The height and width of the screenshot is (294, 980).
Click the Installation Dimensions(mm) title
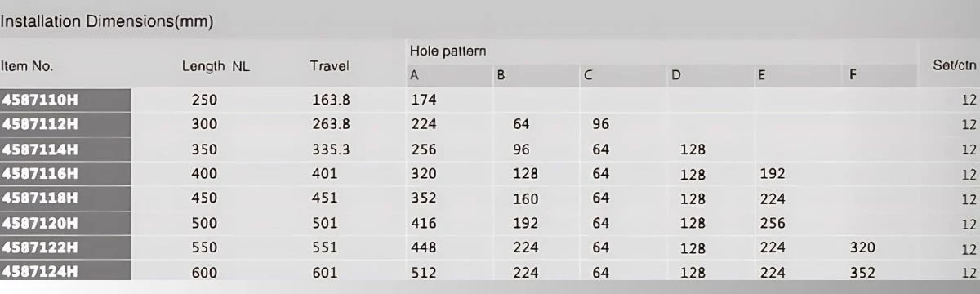click(107, 22)
